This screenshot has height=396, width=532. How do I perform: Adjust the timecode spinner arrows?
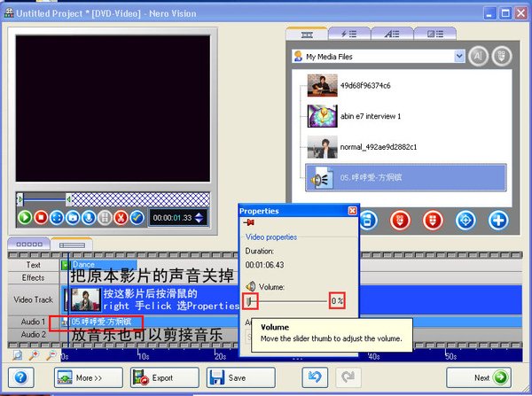pos(199,217)
